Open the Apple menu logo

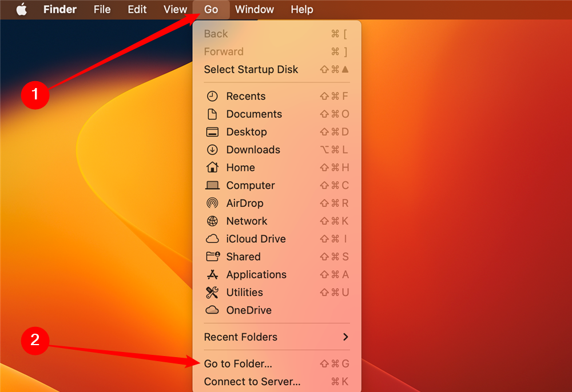coord(22,10)
